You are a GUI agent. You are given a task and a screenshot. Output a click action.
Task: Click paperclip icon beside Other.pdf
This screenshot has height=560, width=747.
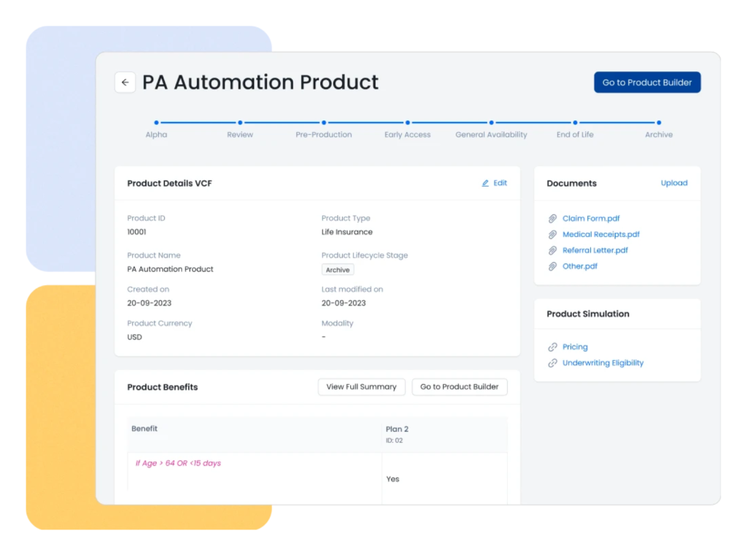coord(552,267)
